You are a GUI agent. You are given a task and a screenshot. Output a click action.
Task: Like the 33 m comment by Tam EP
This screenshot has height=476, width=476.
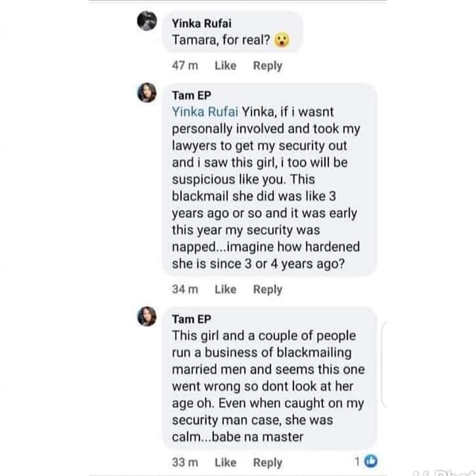point(225,463)
